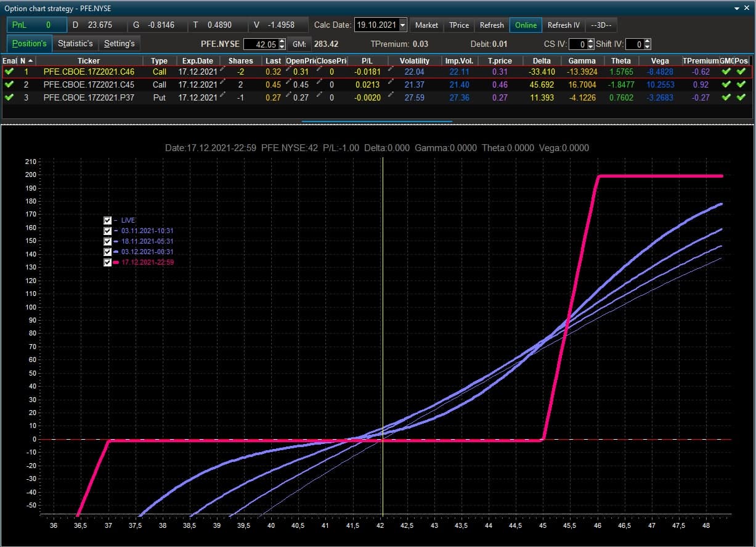Adjust the PFE.NYSE price spinner arrows

coord(282,44)
